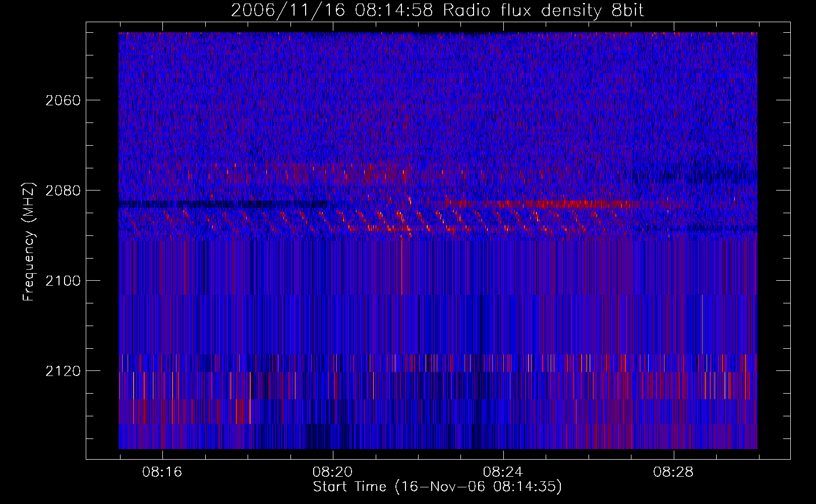Click the 08:24 time tick label
The height and width of the screenshot is (504, 816).
(x=503, y=472)
